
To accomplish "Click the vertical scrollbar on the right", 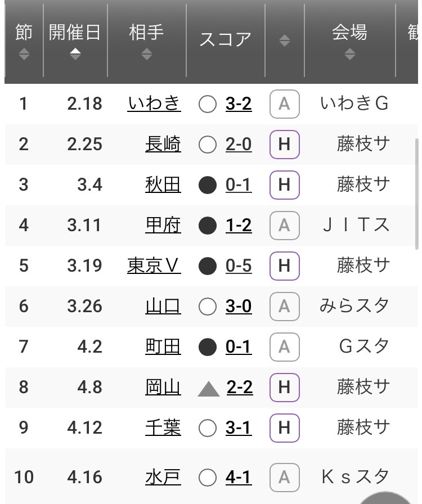I will pos(417,194).
